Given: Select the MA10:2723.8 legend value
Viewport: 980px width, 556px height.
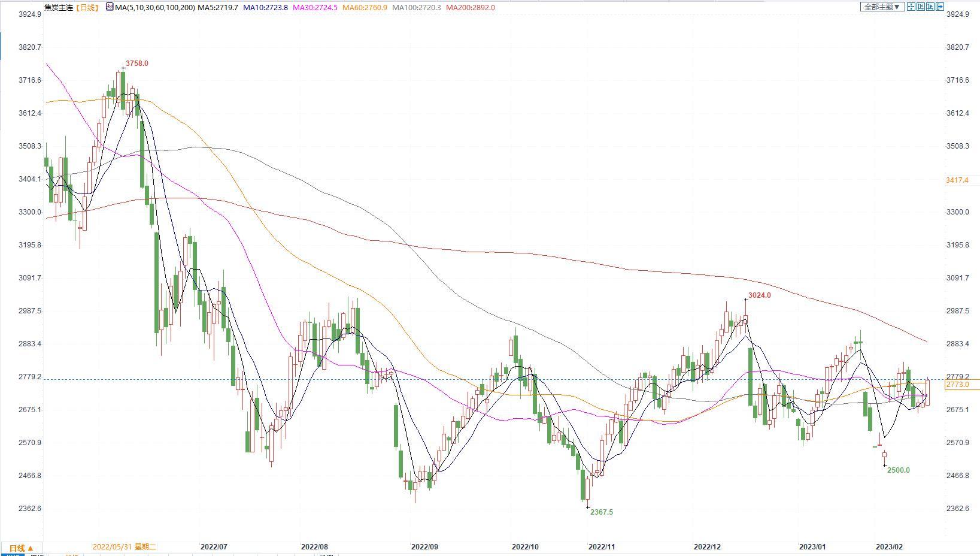Looking at the screenshot, I should tap(265, 8).
